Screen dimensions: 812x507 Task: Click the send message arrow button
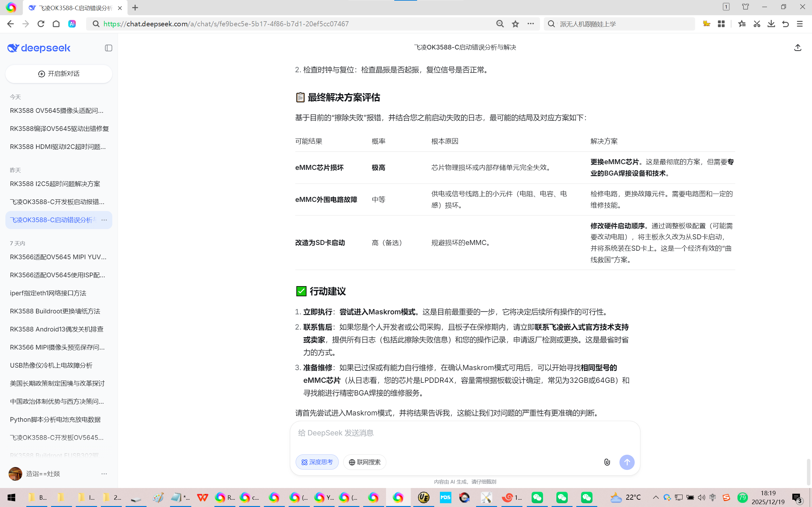(627, 462)
